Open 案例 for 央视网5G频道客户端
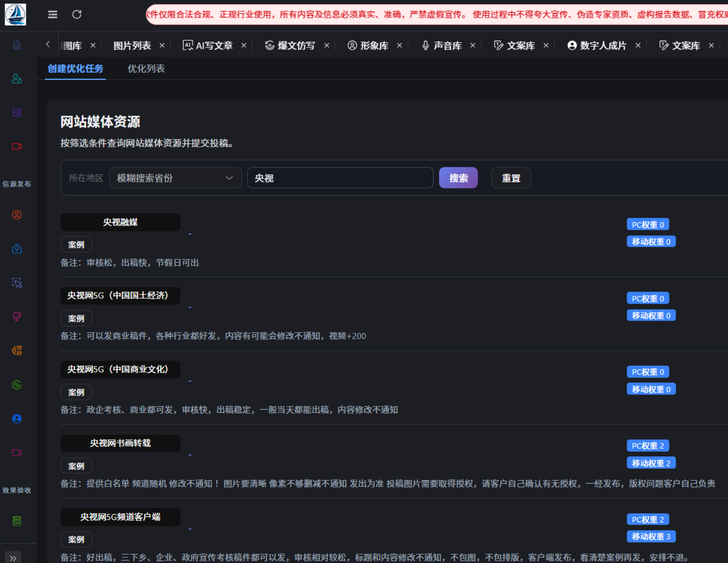The image size is (728, 563). pyautogui.click(x=76, y=540)
